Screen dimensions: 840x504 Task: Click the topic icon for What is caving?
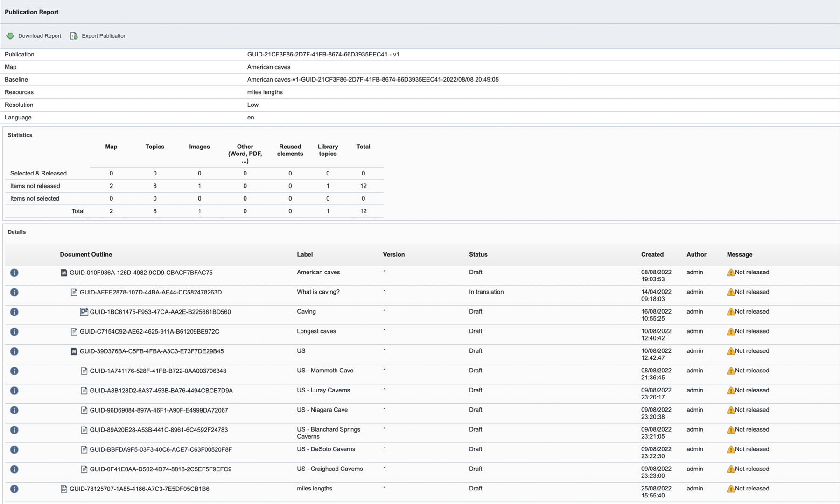[x=74, y=292]
